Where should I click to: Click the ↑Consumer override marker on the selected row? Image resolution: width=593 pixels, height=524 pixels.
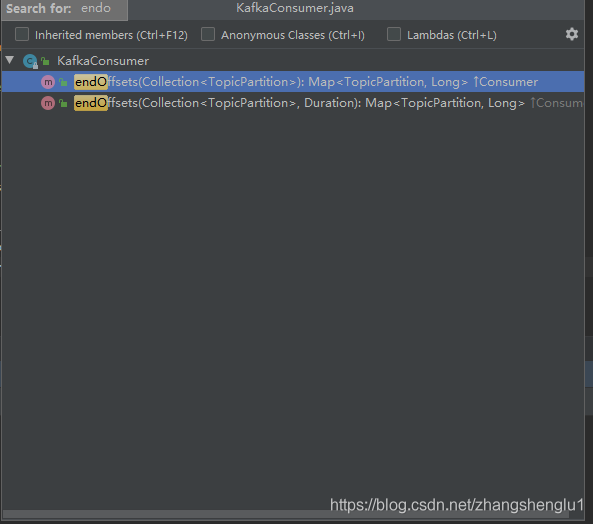[x=505, y=82]
